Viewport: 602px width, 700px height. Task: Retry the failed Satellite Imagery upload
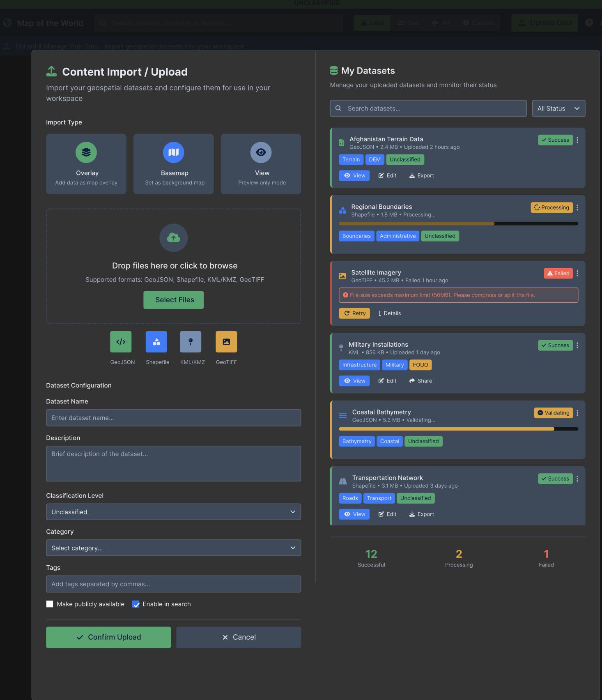pyautogui.click(x=354, y=313)
